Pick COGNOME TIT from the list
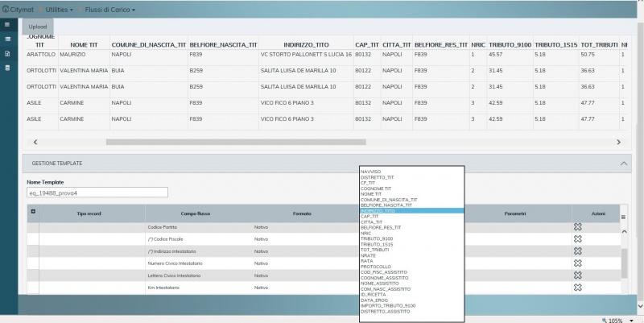 [378, 188]
